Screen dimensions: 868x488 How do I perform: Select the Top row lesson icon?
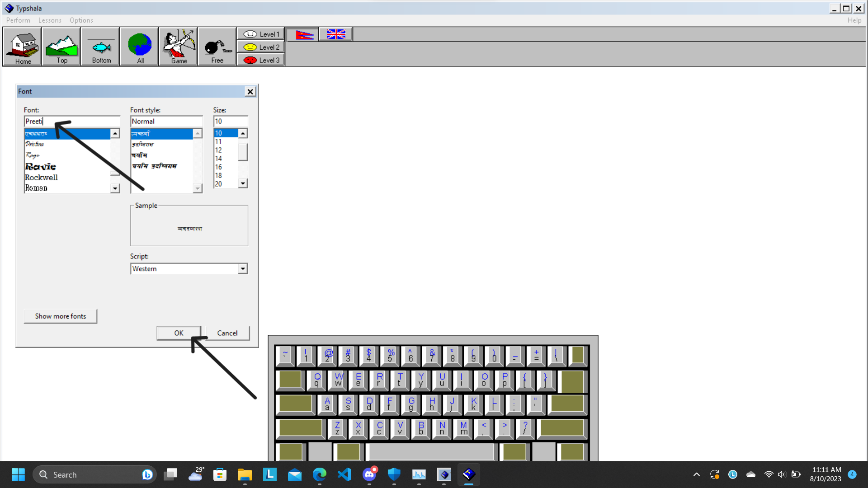(x=61, y=46)
